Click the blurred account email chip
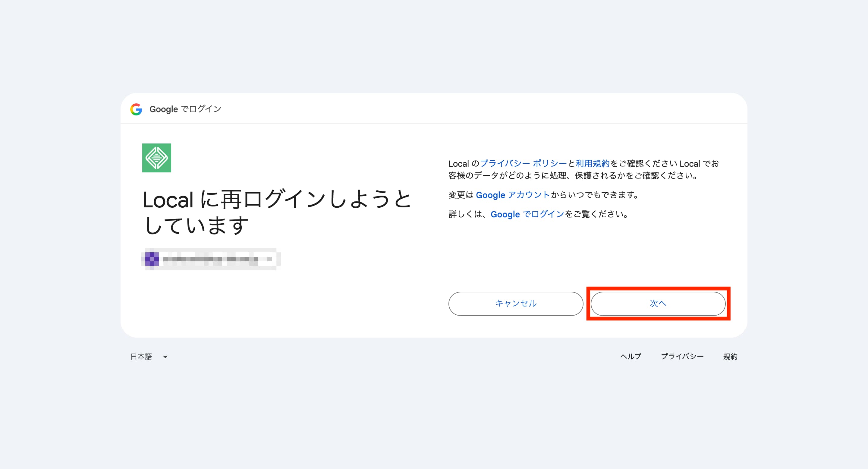This screenshot has height=469, width=868. (211, 259)
